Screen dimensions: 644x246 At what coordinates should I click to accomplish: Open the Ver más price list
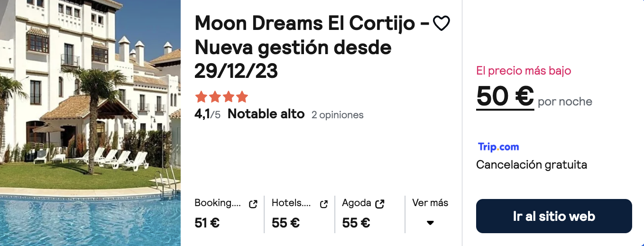(x=430, y=203)
